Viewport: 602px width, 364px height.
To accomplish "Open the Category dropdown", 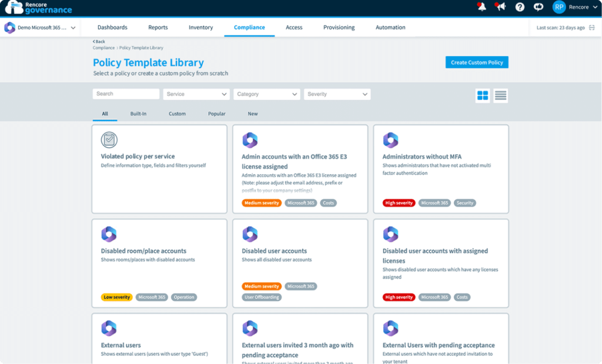I will 266,94.
